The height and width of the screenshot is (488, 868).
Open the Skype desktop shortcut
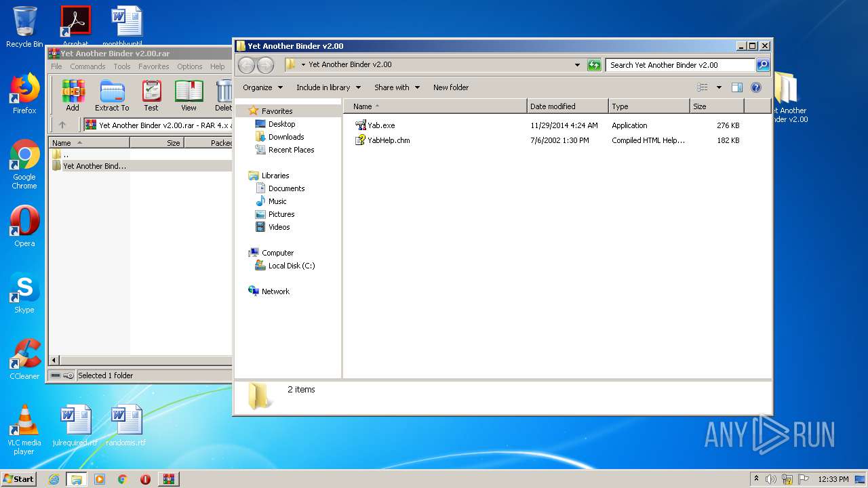click(x=24, y=293)
